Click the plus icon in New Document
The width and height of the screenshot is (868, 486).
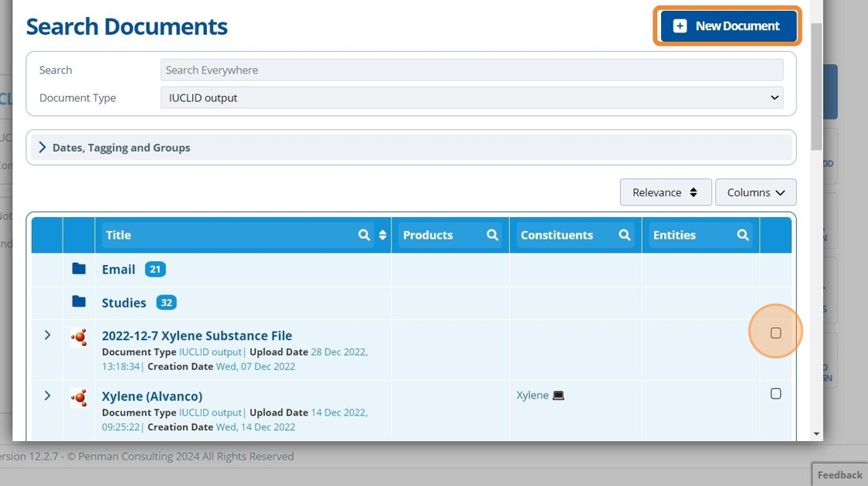point(680,26)
